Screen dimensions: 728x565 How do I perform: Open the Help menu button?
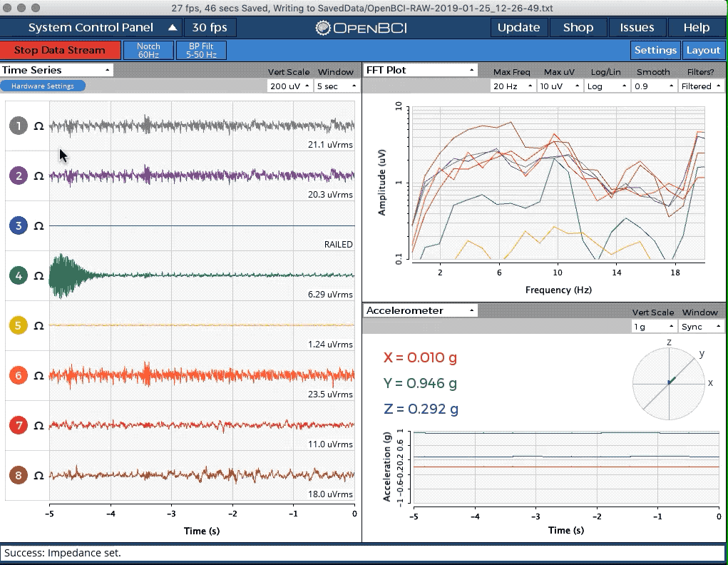pyautogui.click(x=696, y=27)
